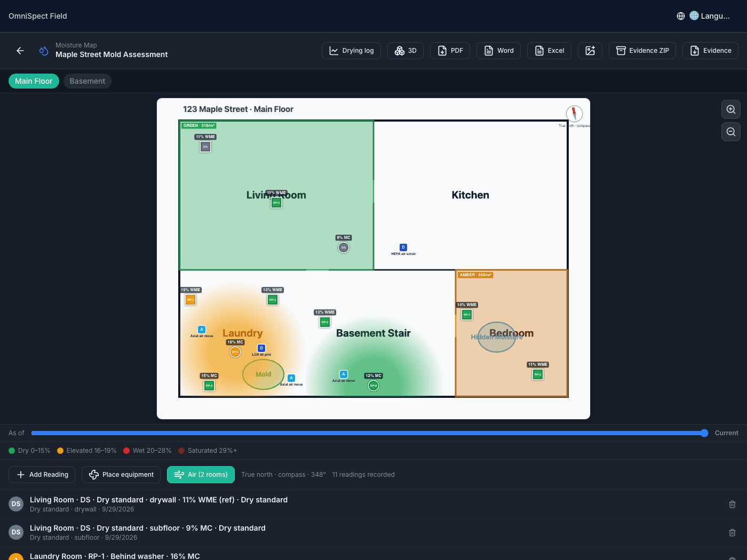Toggle the Air (2 rooms) overlay

tap(201, 475)
